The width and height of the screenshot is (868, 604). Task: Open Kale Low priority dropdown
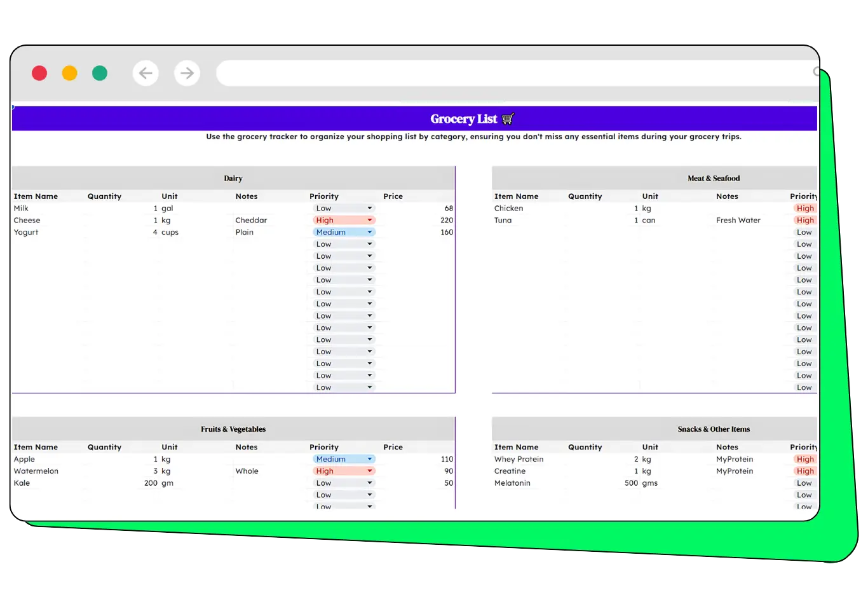(x=369, y=483)
